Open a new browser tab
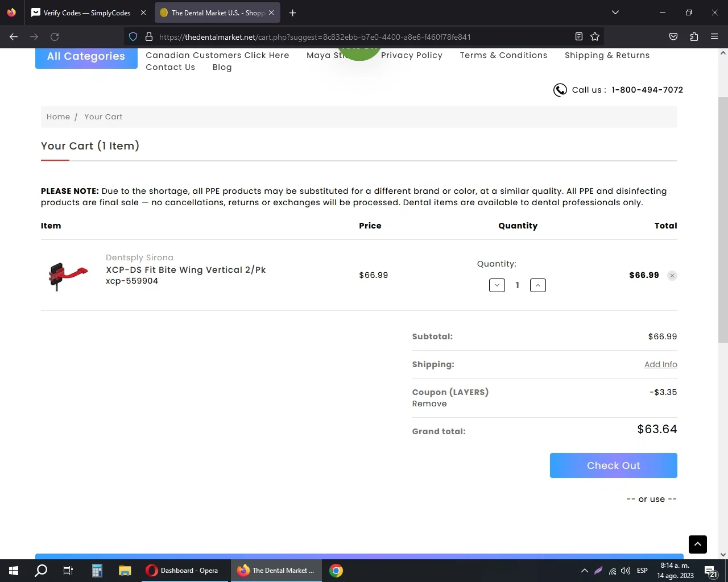The image size is (728, 582). click(292, 13)
